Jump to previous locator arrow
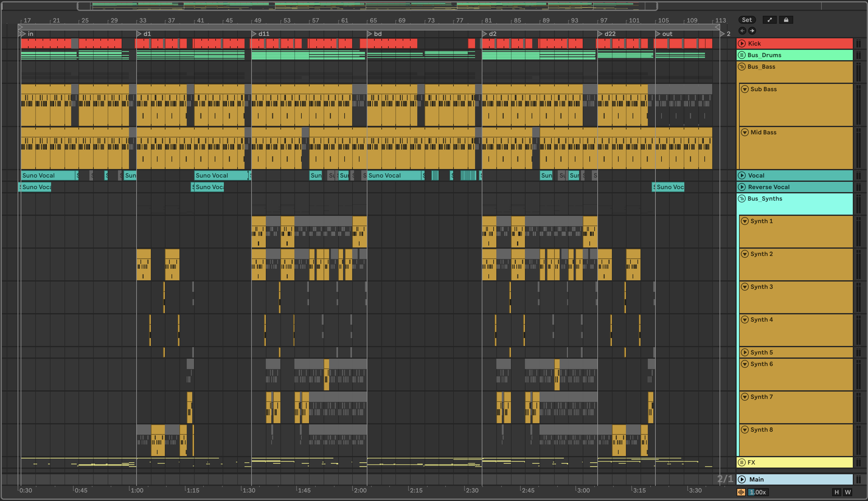 [742, 31]
